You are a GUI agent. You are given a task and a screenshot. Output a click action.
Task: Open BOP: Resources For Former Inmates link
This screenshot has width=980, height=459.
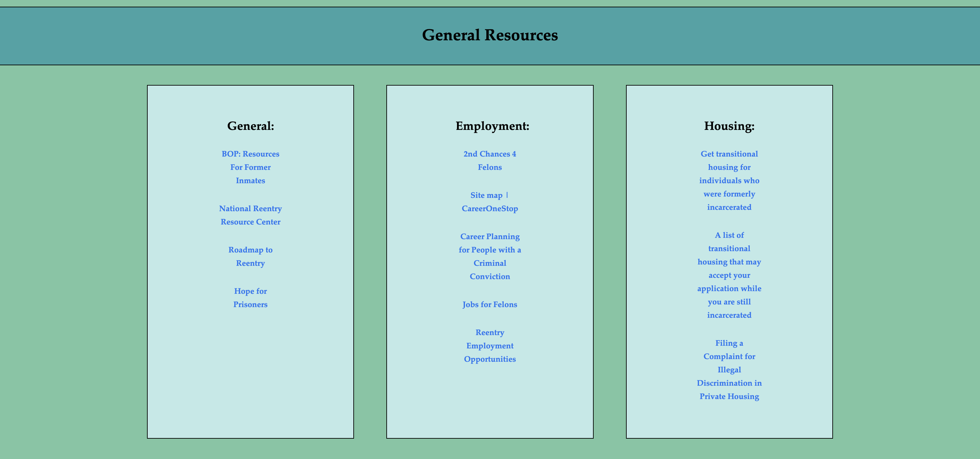point(250,167)
